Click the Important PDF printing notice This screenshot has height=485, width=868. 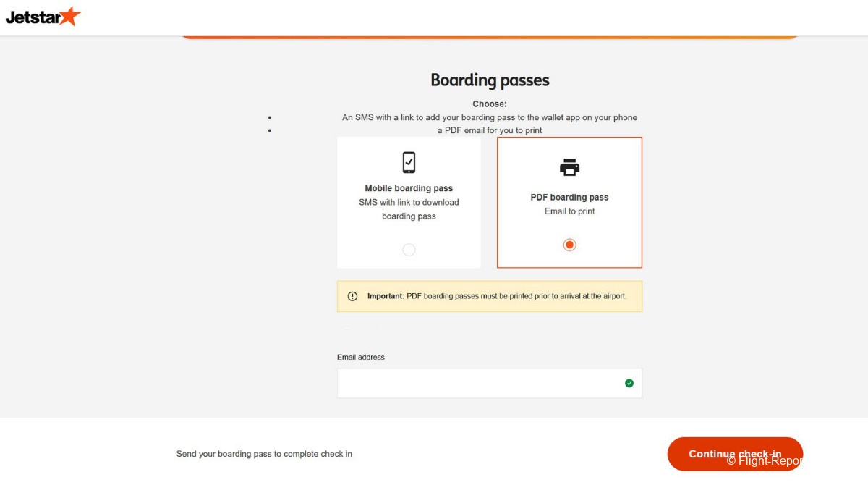[x=496, y=296]
